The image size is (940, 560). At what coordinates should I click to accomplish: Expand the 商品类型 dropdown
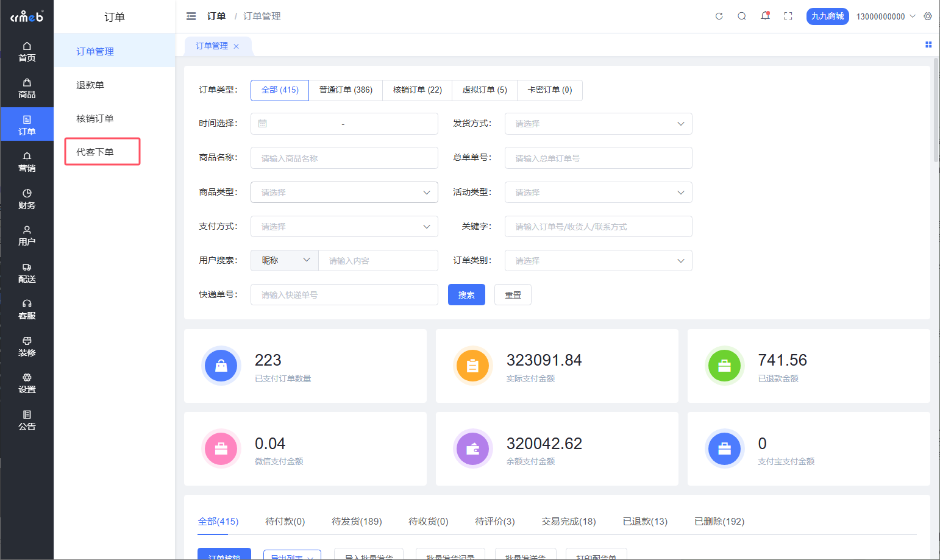(344, 193)
